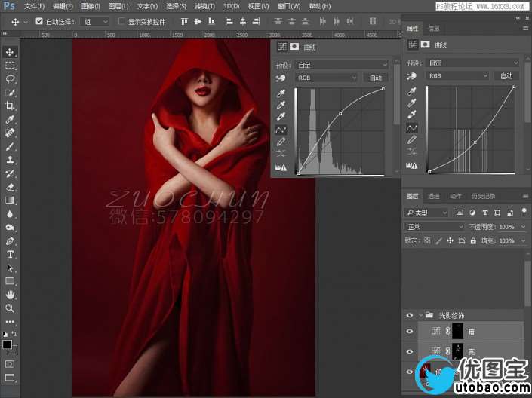Open RGB channel dropdown in 属性 panel
Viewport: 532px width, 398px height.
(x=457, y=75)
